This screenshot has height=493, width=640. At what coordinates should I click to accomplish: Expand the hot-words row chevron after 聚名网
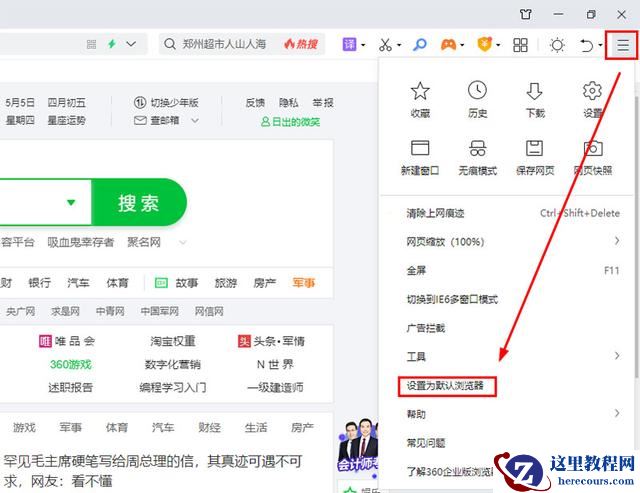click(x=183, y=242)
